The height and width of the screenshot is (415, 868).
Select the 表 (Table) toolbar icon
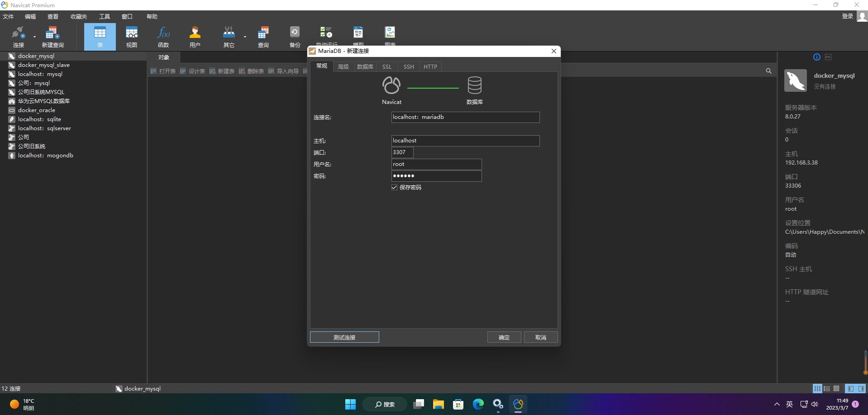tap(100, 37)
